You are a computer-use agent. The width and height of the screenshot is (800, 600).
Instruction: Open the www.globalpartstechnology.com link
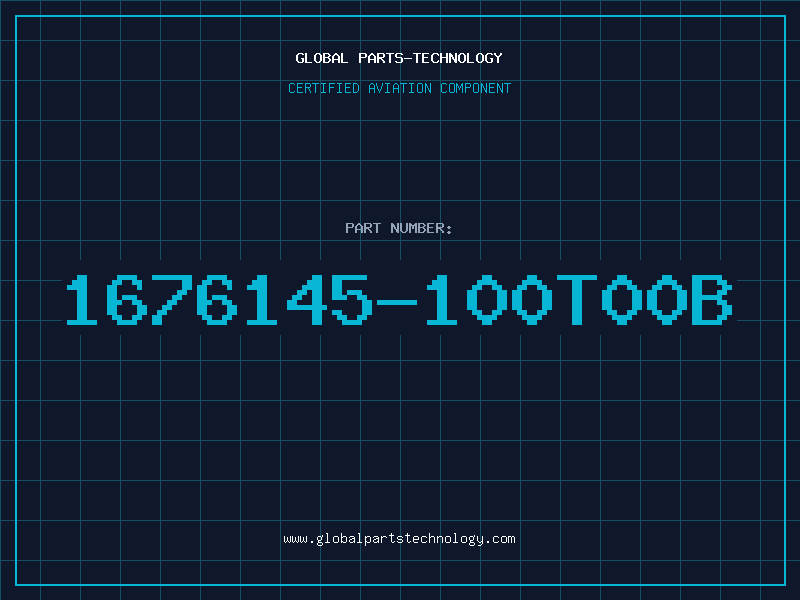(x=399, y=539)
